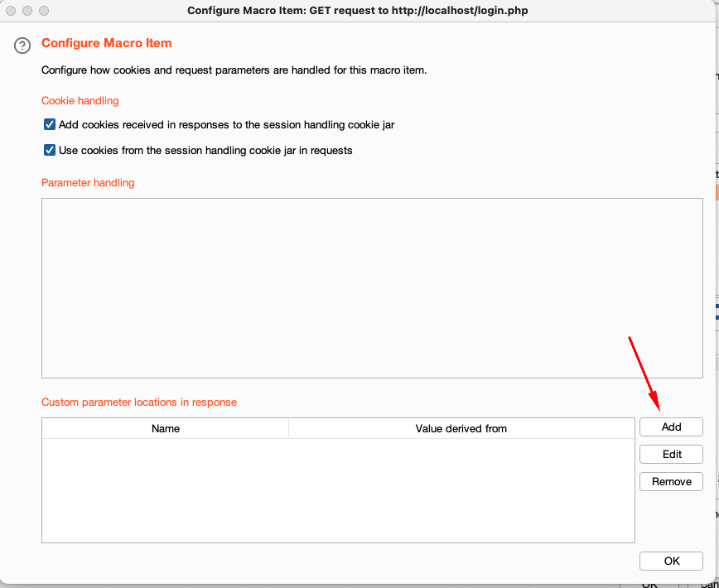The height and width of the screenshot is (588, 719).
Task: Open the help question mark icon
Action: point(22,46)
